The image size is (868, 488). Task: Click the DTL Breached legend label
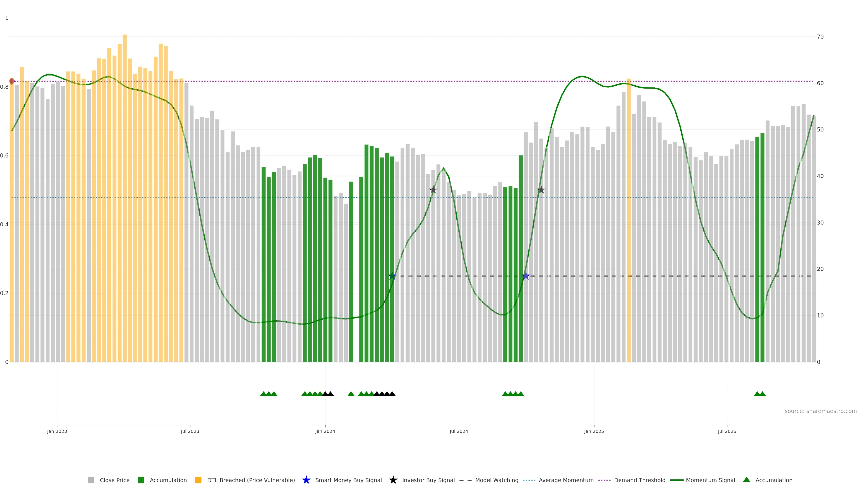(251, 480)
